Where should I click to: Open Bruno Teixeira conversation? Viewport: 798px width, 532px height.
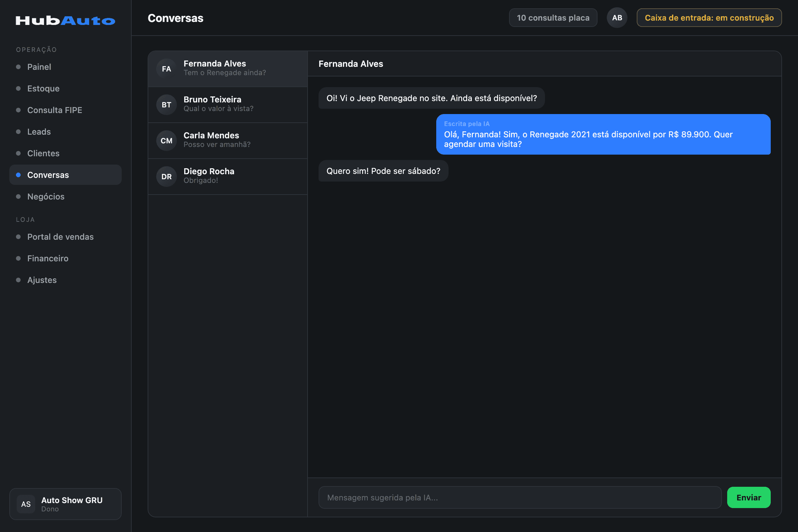click(x=228, y=105)
